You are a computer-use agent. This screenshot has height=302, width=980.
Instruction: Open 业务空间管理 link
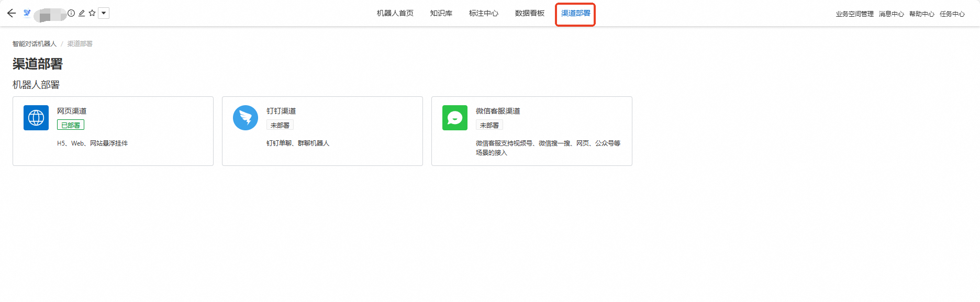coord(855,14)
